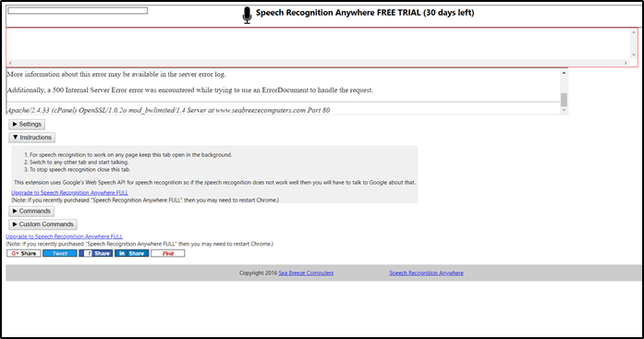Screen dimensions: 644x339
Task: Click the Tweet button
Action: click(x=59, y=253)
